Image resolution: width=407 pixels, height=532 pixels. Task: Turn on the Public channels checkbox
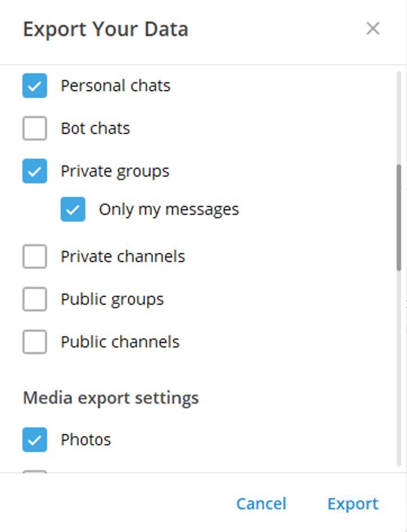point(35,342)
